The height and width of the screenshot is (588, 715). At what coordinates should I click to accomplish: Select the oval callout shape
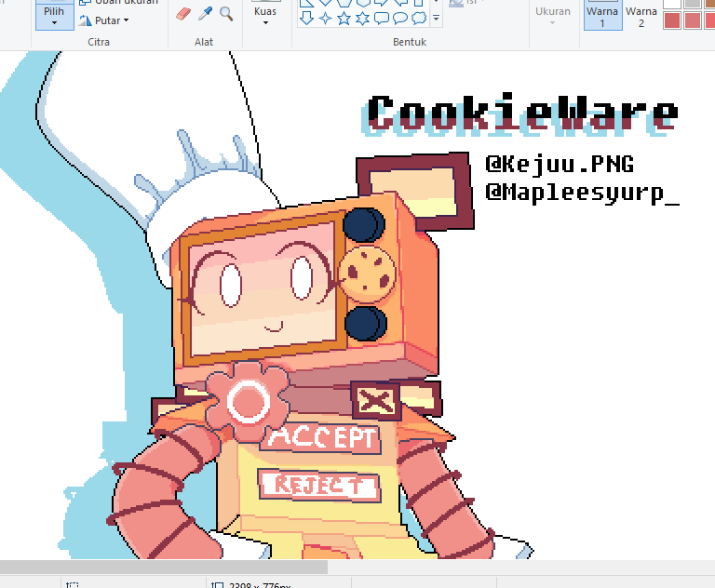click(399, 18)
